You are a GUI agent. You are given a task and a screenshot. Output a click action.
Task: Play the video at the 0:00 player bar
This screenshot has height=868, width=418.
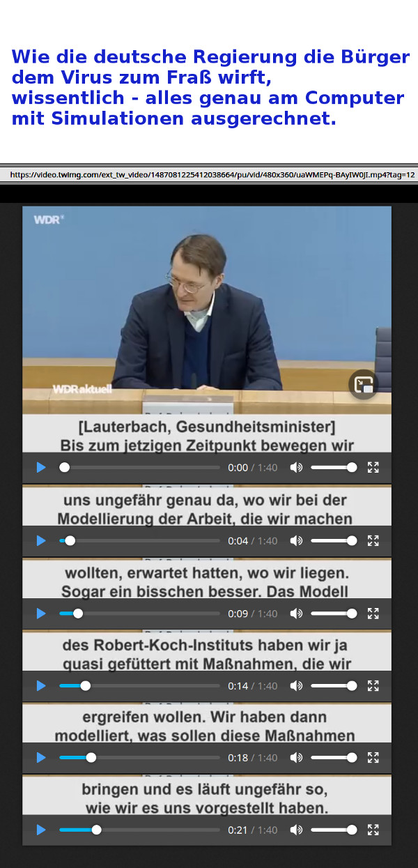pos(41,467)
